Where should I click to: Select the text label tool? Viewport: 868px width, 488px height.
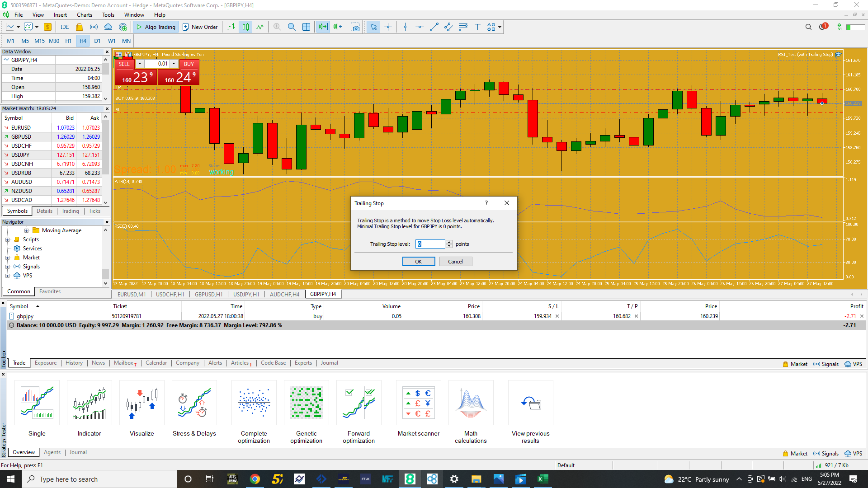point(477,27)
